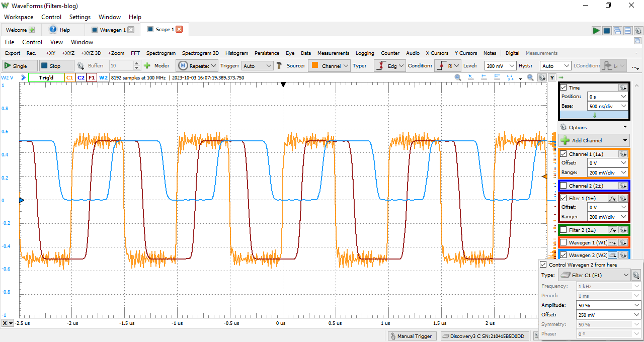This screenshot has width=644, height=342.
Task: Open the Filter 1 custom function icon
Action: click(x=613, y=198)
